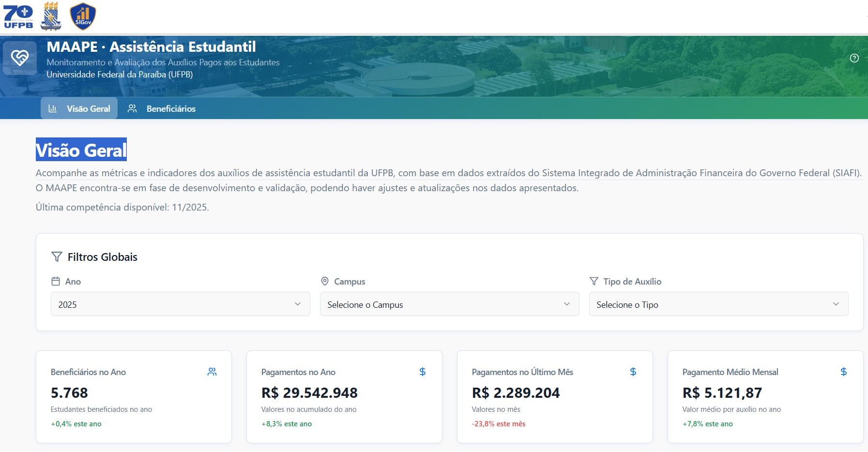Click dollar icon in Pagamento Médio Mensal card
Screen dimensions: 868x452
[843, 372]
